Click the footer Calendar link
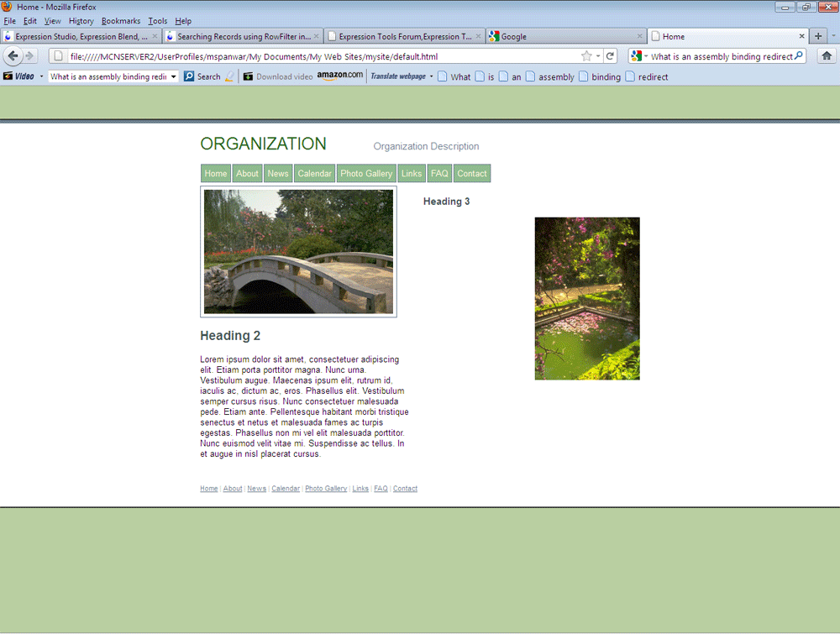This screenshot has height=634, width=840. (x=286, y=489)
